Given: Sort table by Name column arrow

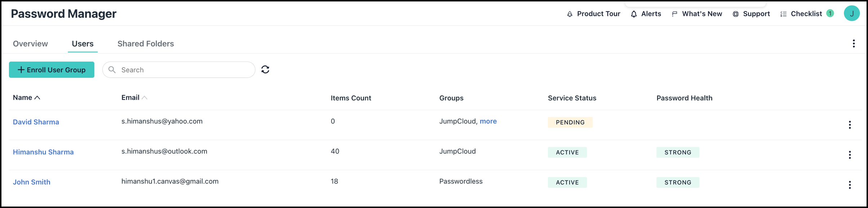Looking at the screenshot, I should point(37,98).
